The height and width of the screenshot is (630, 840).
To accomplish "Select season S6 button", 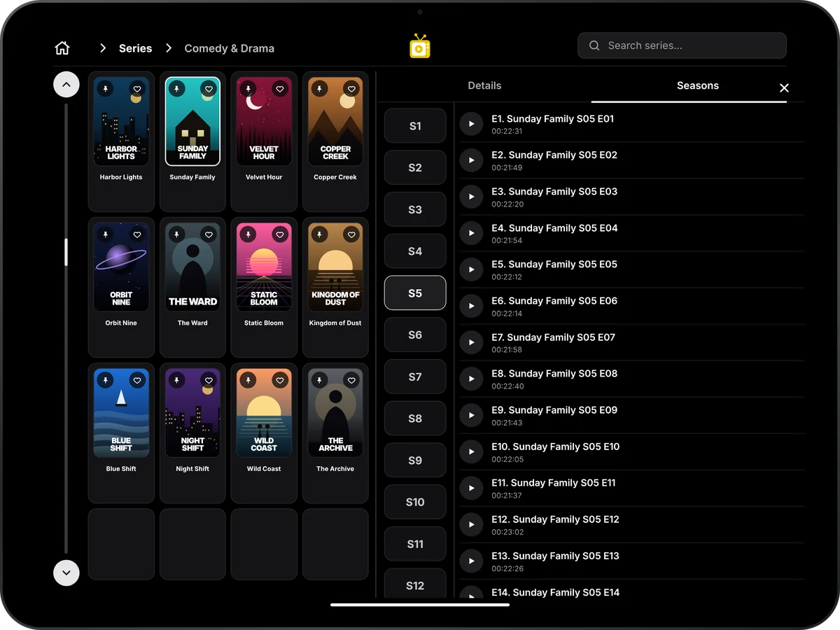I will click(415, 335).
